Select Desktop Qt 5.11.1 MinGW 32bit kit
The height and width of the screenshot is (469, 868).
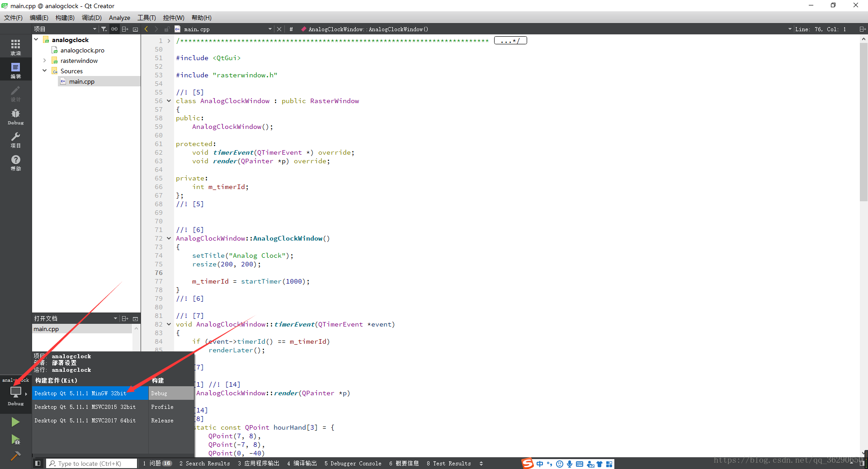[90, 393]
